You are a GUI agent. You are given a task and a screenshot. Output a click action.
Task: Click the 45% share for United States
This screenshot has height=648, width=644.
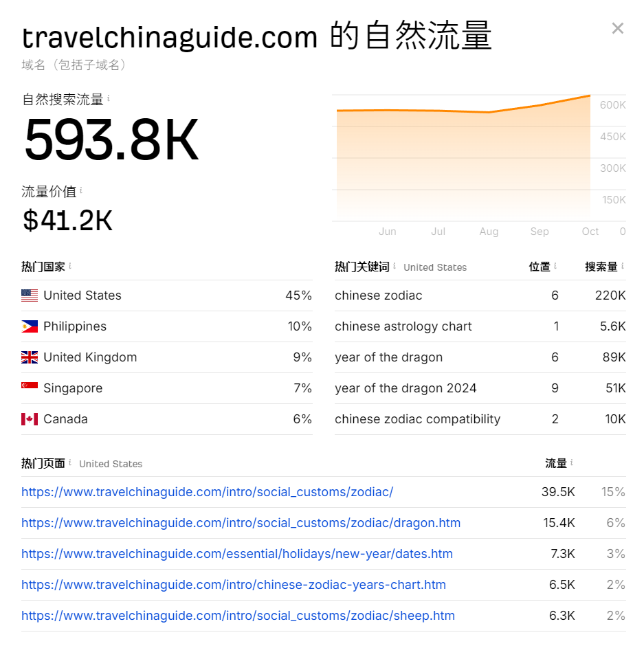click(298, 295)
